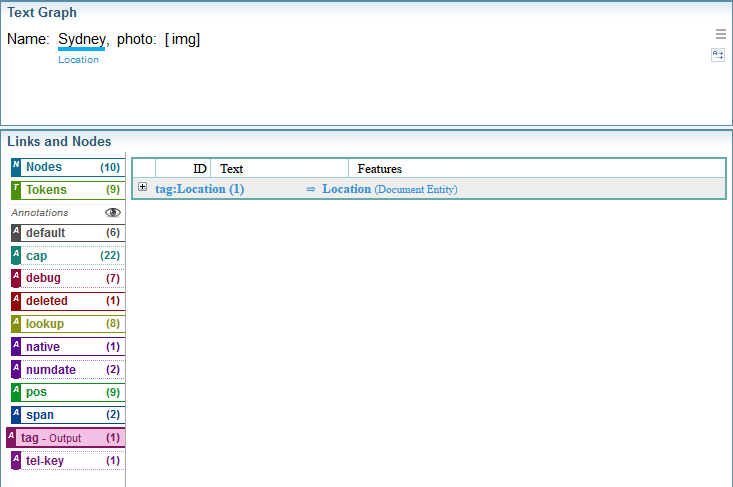The image size is (733, 487).
Task: Open the cap annotation set
Action: tap(67, 256)
